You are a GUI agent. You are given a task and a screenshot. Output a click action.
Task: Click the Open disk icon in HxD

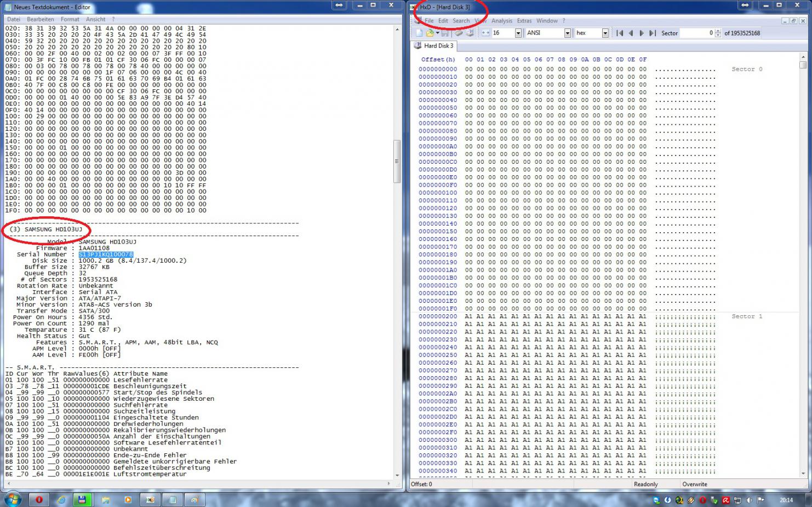470,33
